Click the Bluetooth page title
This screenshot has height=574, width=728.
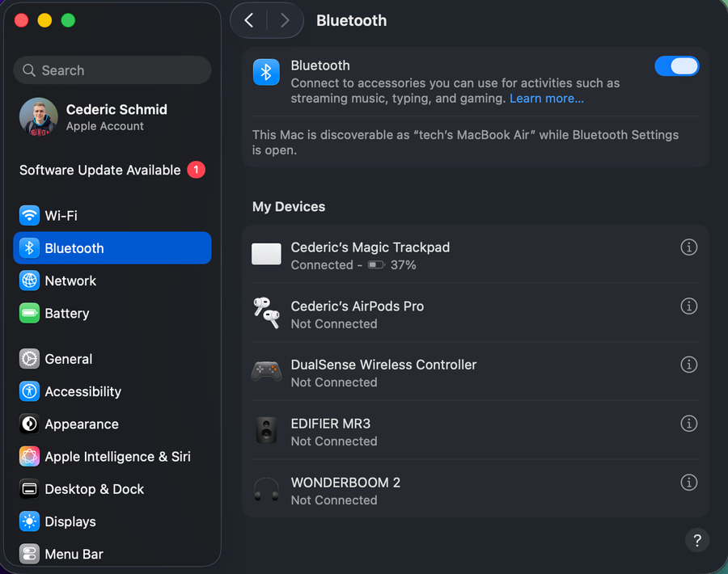(x=352, y=20)
